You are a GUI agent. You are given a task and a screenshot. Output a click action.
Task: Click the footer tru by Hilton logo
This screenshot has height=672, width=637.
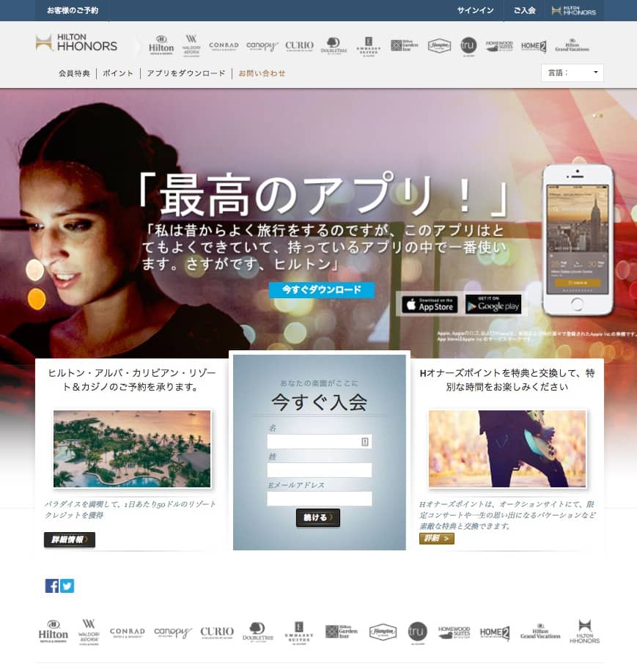click(418, 633)
